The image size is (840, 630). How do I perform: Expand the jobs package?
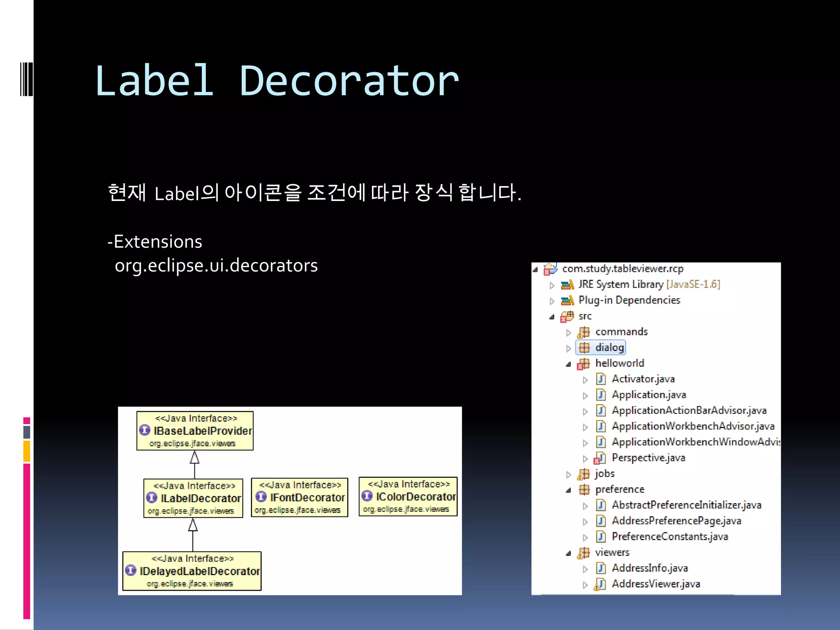coord(568,475)
